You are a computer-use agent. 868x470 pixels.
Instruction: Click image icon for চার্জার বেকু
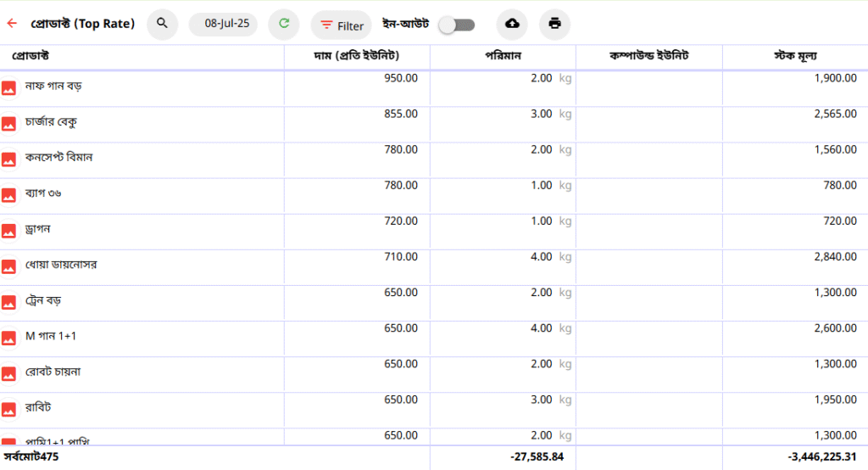tap(8, 124)
